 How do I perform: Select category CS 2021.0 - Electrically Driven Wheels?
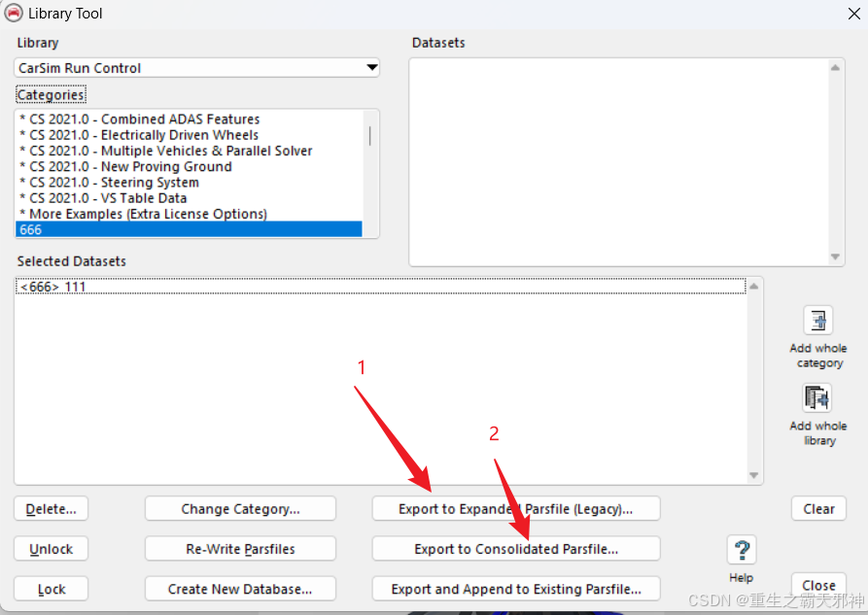(189, 135)
